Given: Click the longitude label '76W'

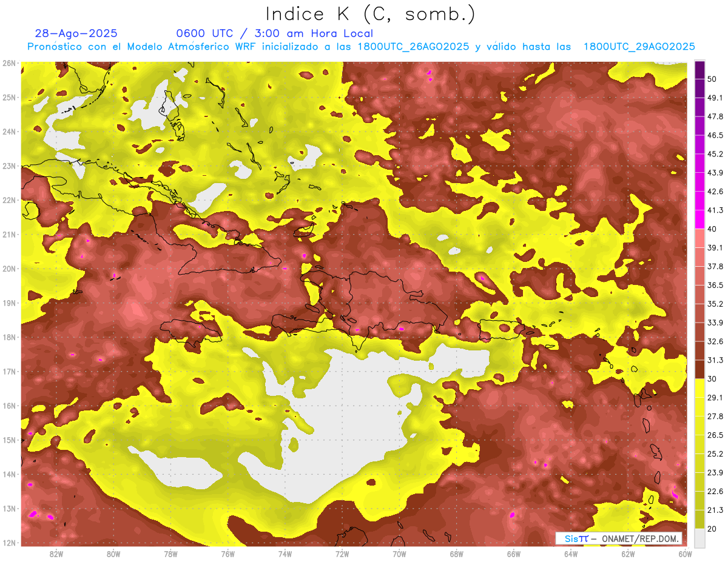Looking at the screenshot, I should pos(228,554).
